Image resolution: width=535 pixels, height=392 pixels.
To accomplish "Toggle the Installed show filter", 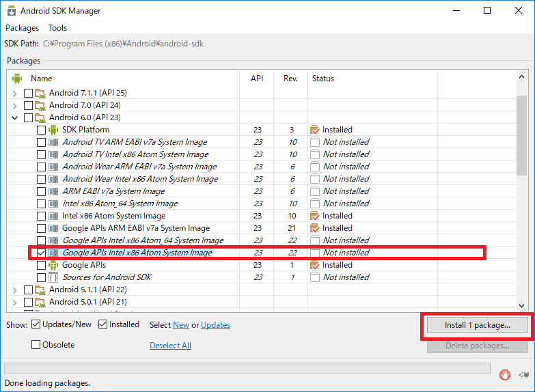I will [102, 324].
